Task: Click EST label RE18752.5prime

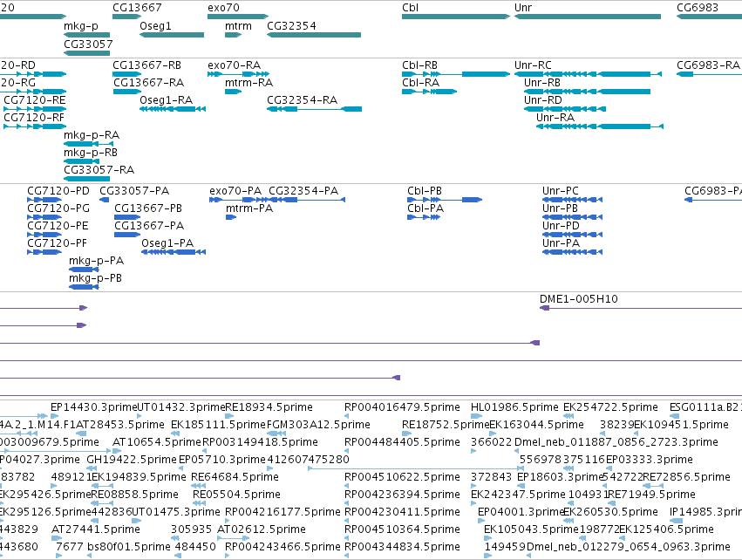Action: [x=446, y=425]
